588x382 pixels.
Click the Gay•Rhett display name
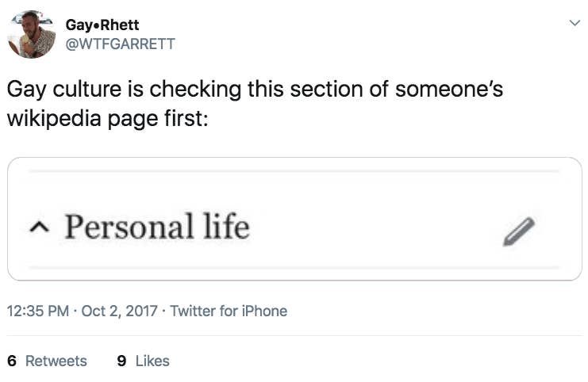(x=102, y=25)
